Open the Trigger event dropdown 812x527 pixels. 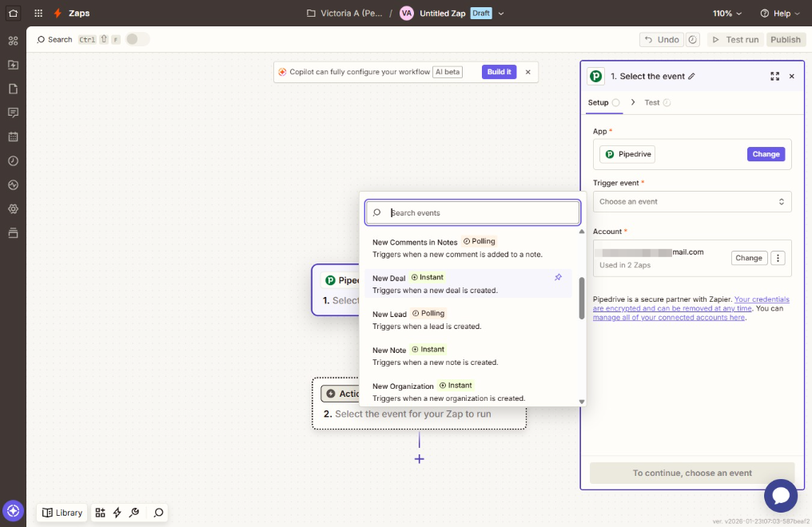[x=692, y=202]
